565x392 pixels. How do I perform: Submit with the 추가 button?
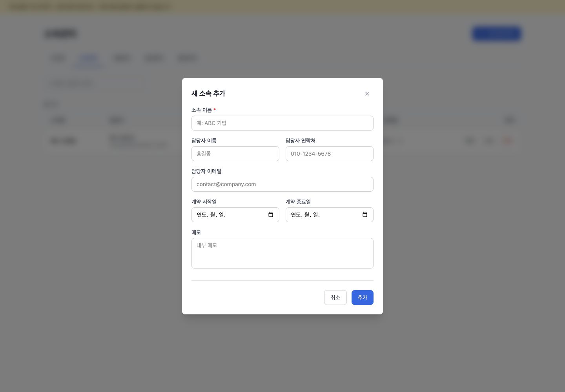363,298
